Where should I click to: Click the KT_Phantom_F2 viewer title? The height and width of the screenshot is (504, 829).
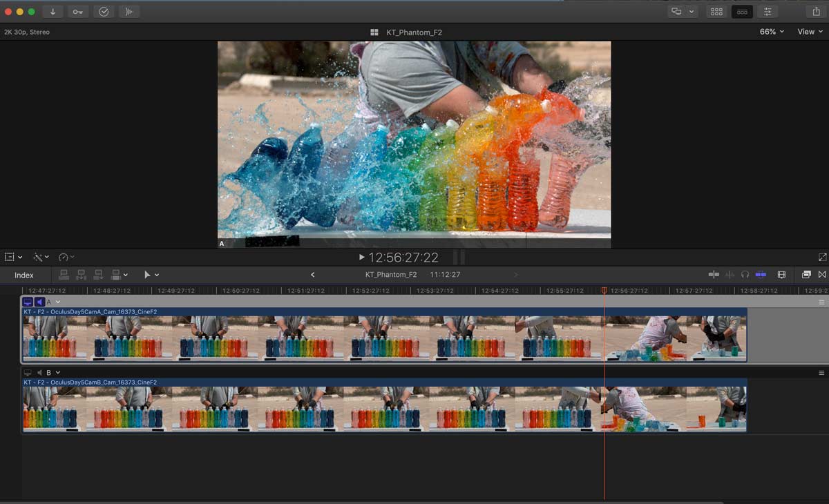pyautogui.click(x=413, y=32)
